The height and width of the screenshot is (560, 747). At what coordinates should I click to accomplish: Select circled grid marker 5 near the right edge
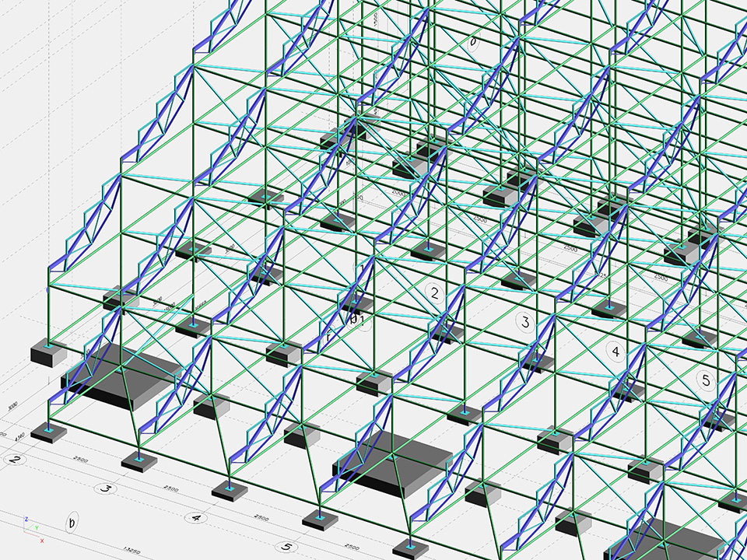[706, 380]
